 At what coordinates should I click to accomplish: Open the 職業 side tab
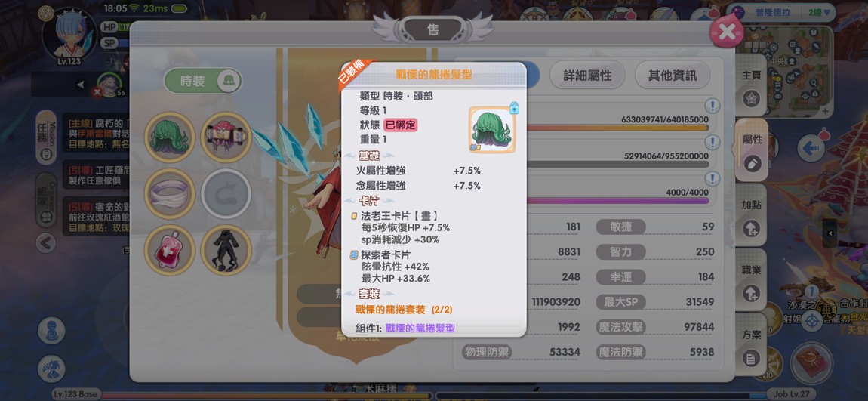(751, 282)
